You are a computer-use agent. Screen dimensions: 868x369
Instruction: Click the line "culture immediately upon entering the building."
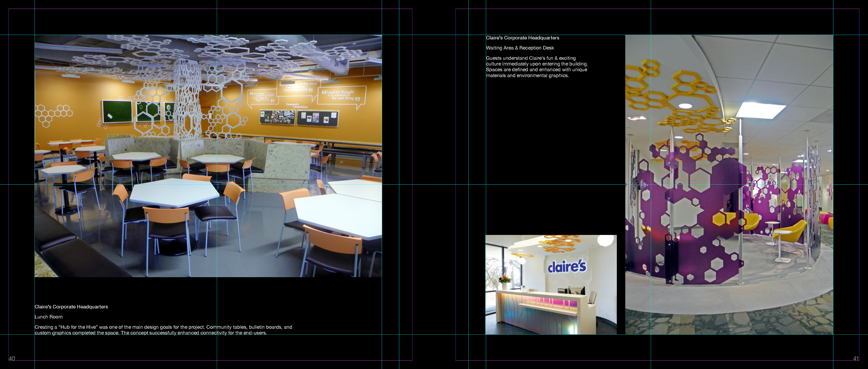(x=537, y=64)
